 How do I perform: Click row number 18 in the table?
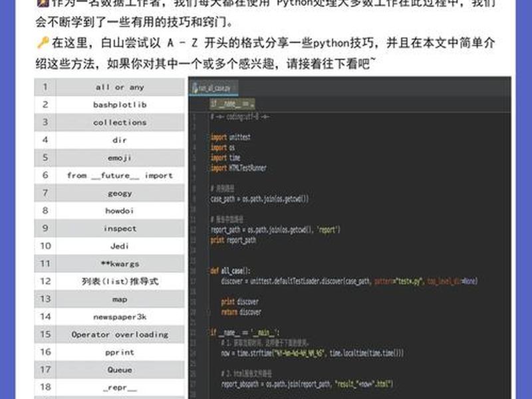tap(45, 387)
